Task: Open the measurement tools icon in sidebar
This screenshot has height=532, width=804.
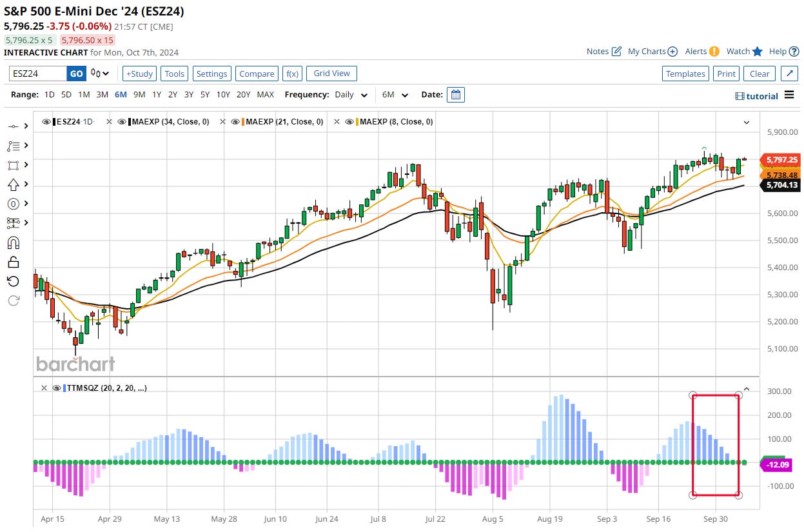Action: coord(13,223)
